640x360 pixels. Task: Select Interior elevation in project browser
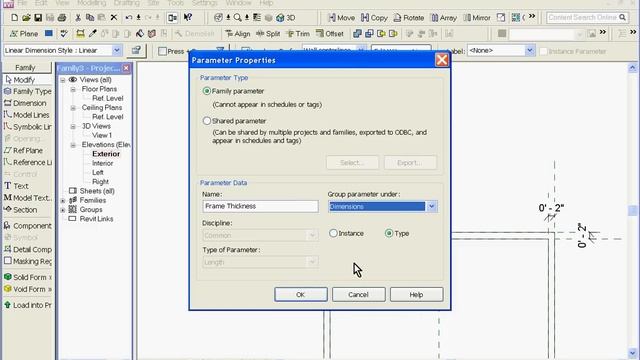102,163
